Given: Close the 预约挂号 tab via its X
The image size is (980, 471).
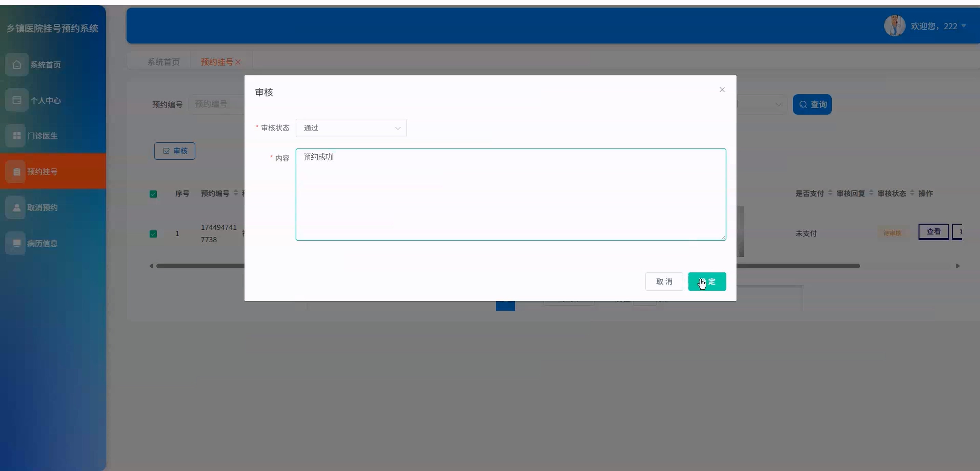Looking at the screenshot, I should click(x=238, y=62).
